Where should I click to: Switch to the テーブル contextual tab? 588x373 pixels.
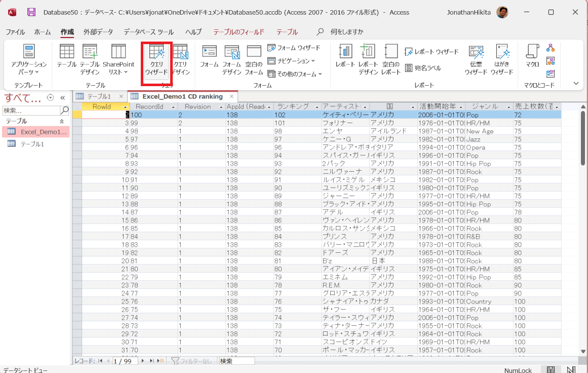point(287,32)
